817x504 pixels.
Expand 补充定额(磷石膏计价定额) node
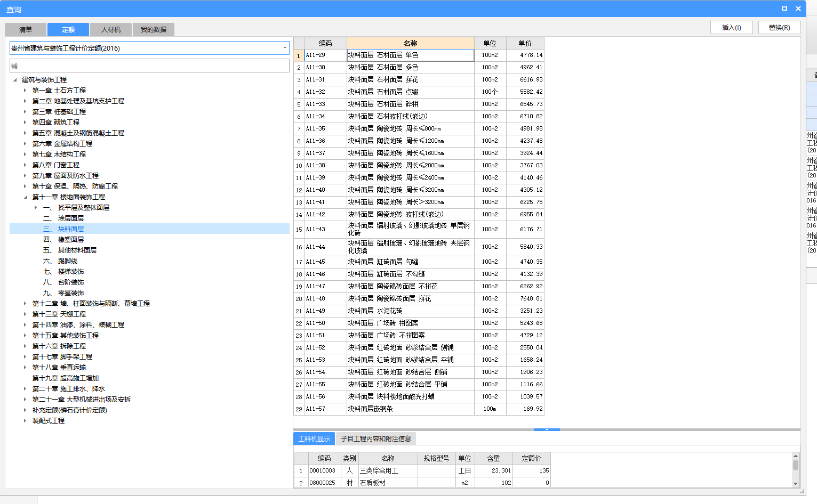tap(25, 410)
